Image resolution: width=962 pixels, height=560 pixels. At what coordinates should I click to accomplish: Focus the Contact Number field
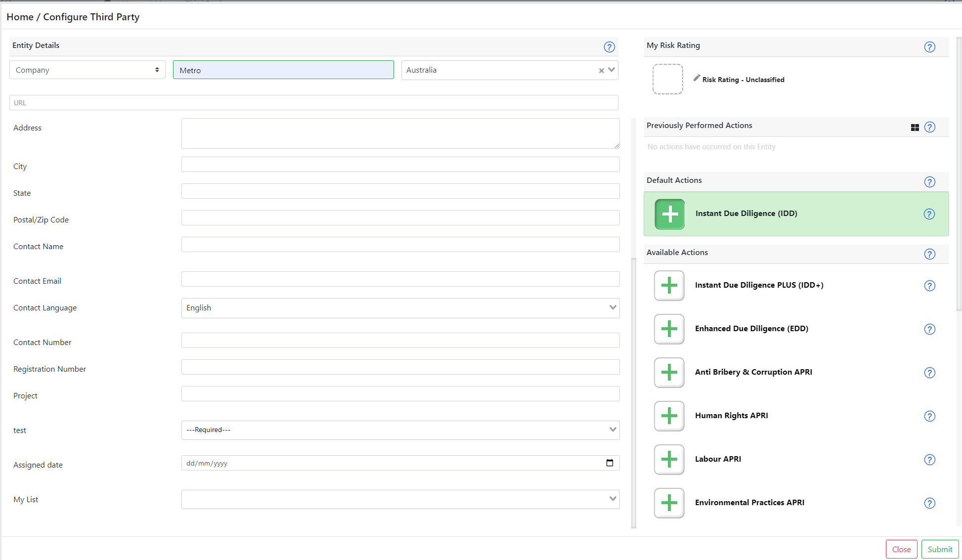[x=400, y=341]
